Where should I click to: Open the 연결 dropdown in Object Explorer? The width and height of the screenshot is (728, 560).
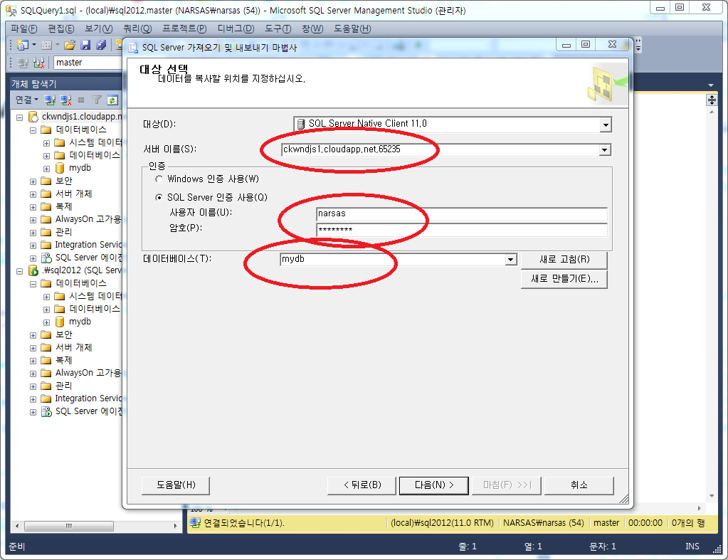[x=26, y=100]
